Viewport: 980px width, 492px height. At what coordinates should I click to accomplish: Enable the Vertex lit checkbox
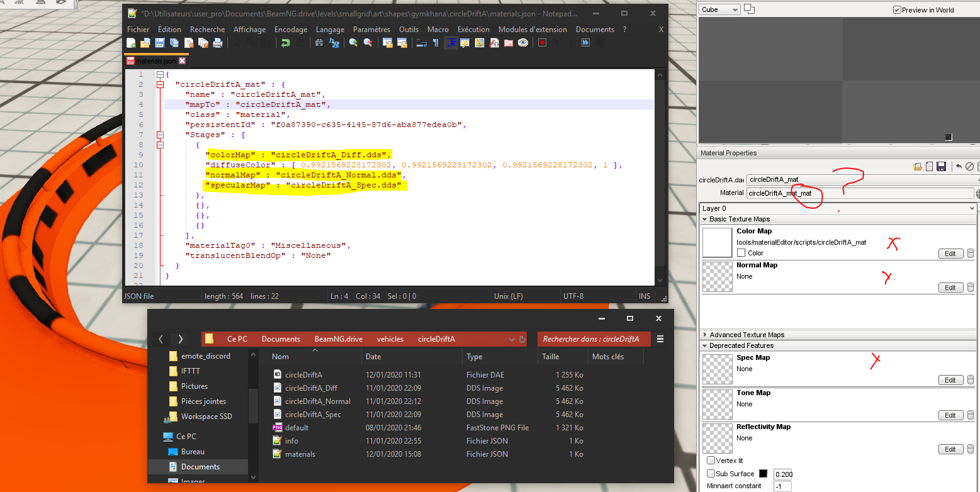711,461
